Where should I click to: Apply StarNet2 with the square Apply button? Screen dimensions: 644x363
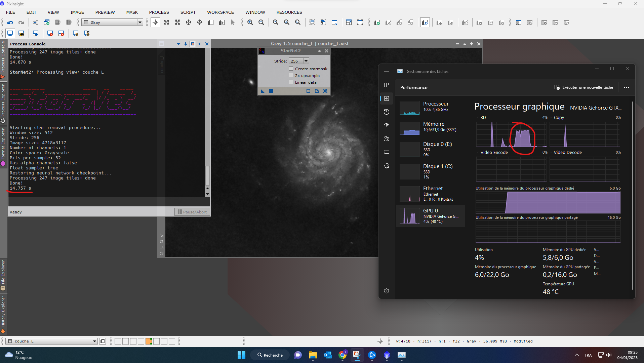[271, 91]
